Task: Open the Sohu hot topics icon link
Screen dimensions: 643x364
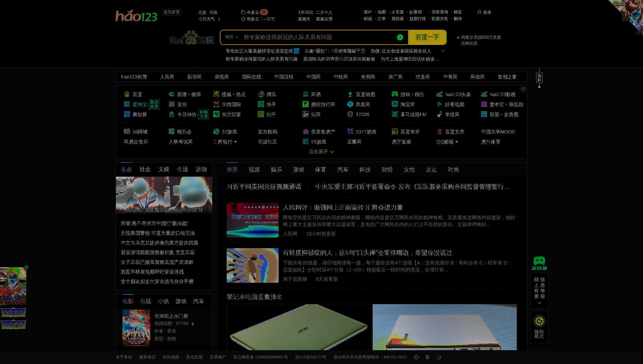Action: click(x=216, y=94)
